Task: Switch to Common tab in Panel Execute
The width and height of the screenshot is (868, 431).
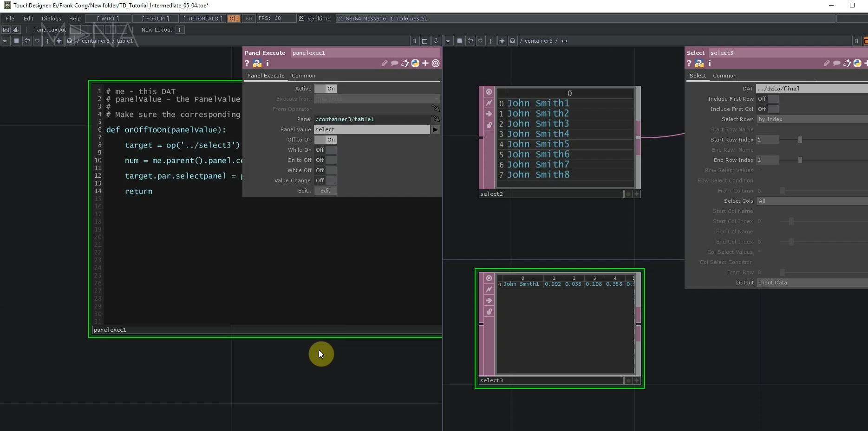Action: click(x=303, y=76)
